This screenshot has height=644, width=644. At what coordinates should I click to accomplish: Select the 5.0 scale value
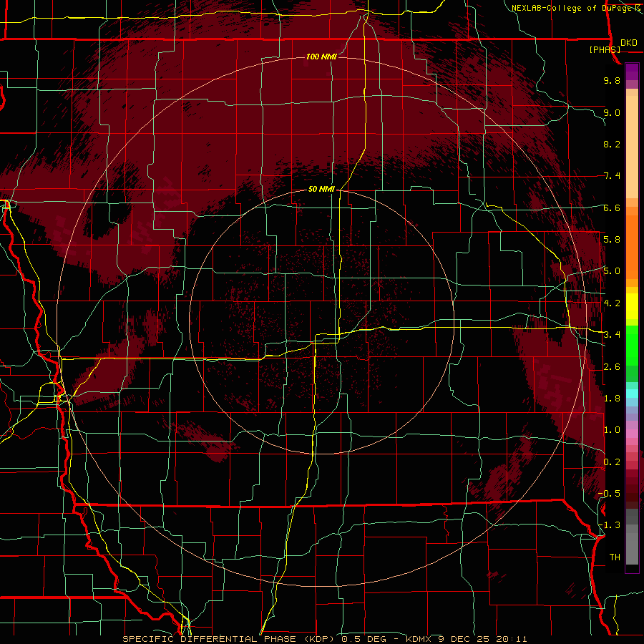coord(612,271)
